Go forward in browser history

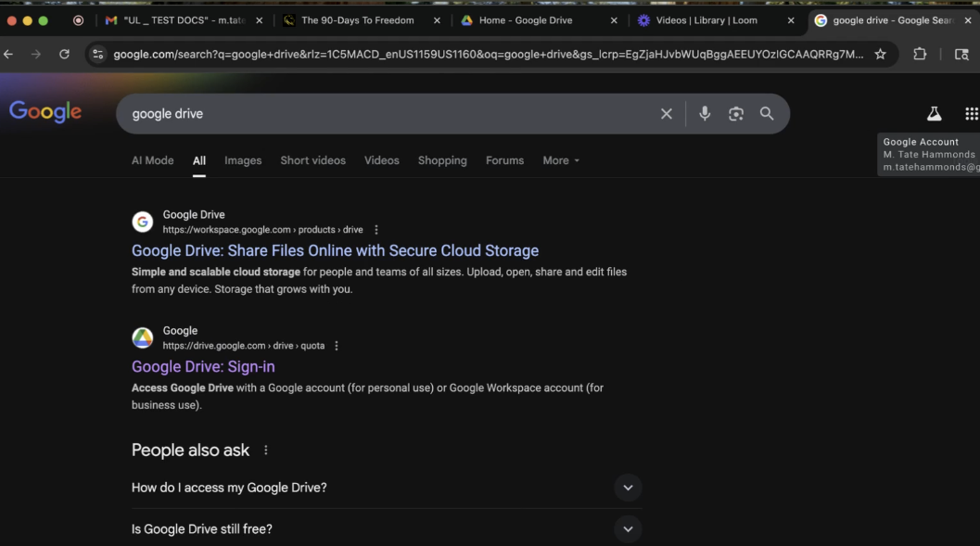pyautogui.click(x=35, y=55)
